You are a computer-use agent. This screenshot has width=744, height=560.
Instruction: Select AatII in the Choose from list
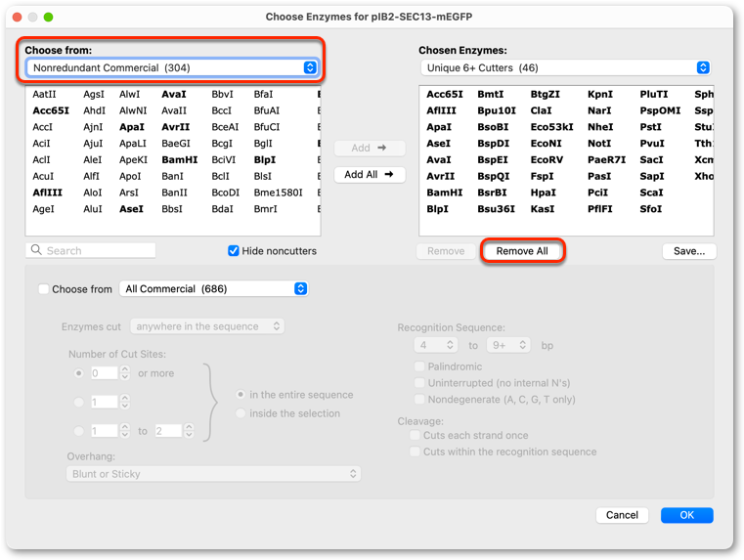[44, 95]
